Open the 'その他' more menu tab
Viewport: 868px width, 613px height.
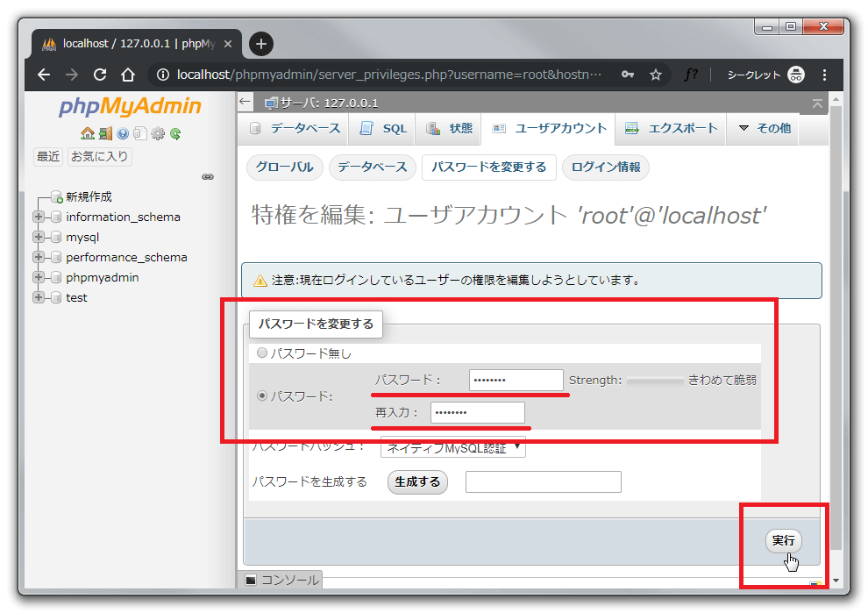coord(764,128)
